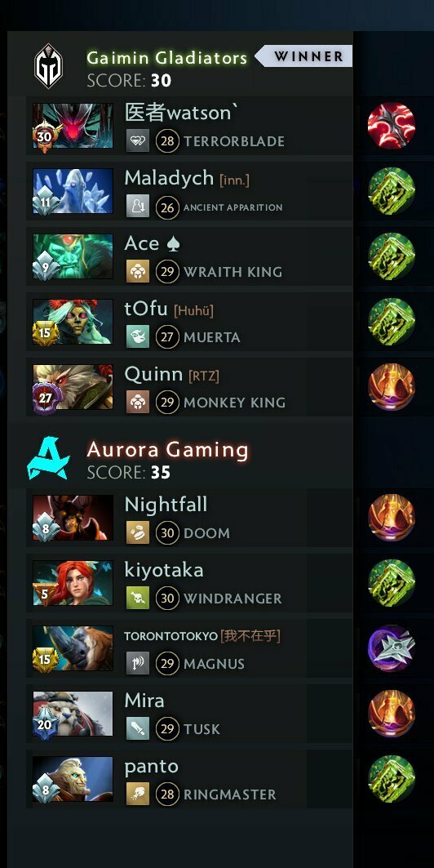
Task: Open Nightfall's player name
Action: pos(166,505)
